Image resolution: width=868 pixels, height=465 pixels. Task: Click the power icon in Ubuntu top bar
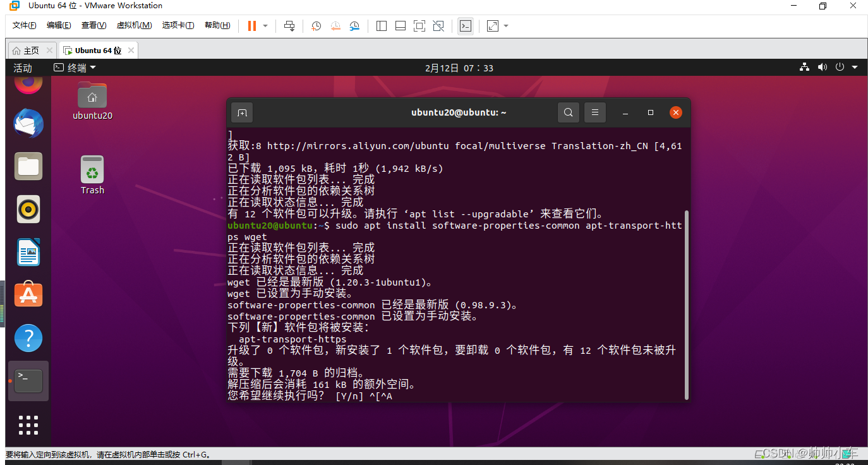coord(840,68)
